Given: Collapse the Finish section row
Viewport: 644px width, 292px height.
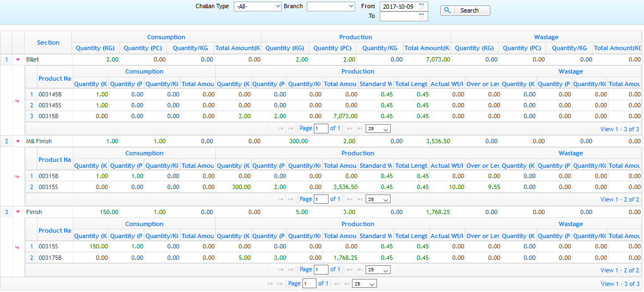Looking at the screenshot, I should (17, 212).
